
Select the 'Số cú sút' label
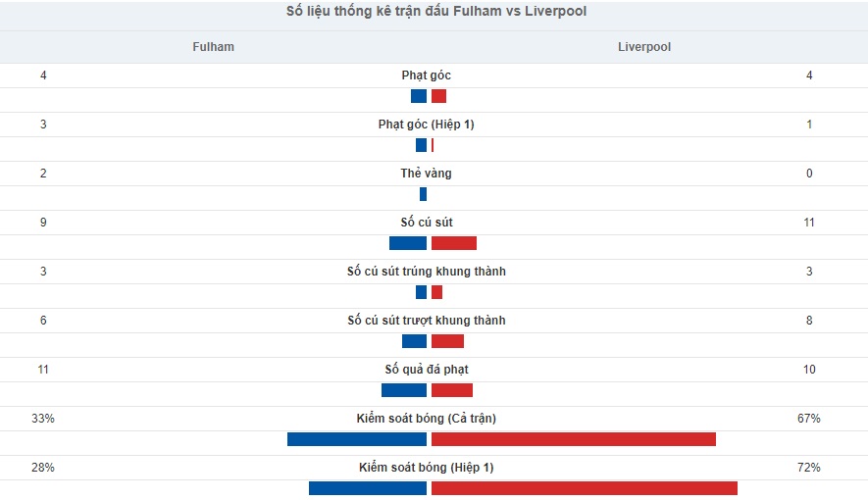[427, 223]
